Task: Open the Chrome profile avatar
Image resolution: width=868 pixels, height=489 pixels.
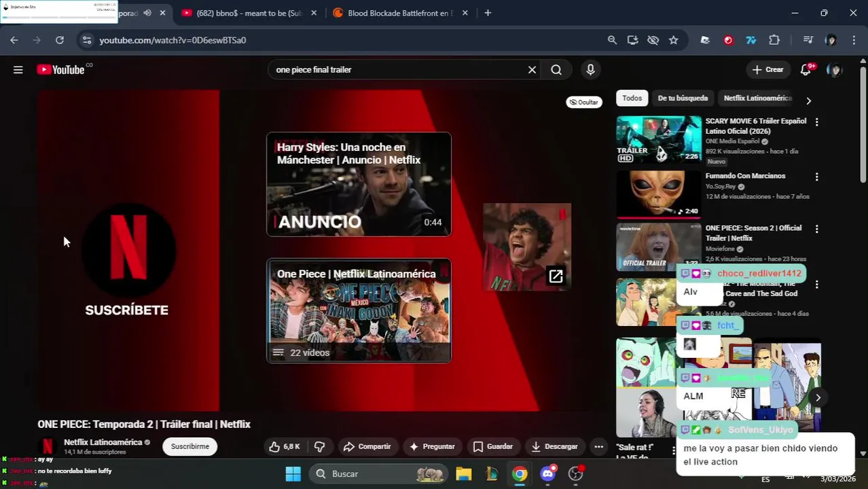Action: pos(831,40)
